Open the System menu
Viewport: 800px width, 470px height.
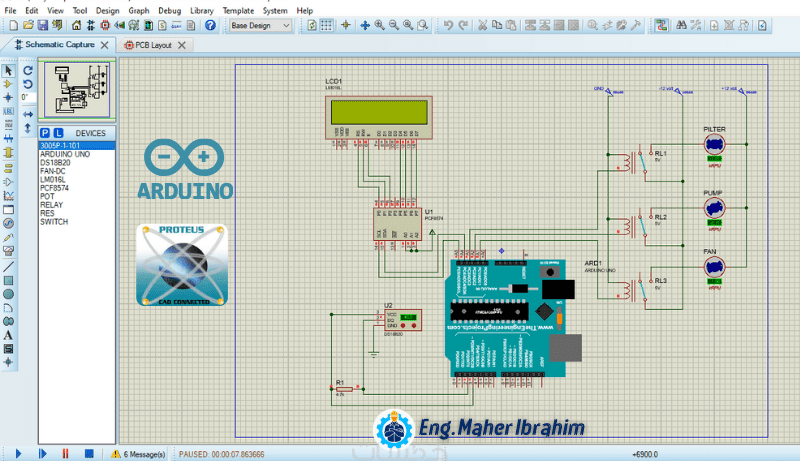275,11
